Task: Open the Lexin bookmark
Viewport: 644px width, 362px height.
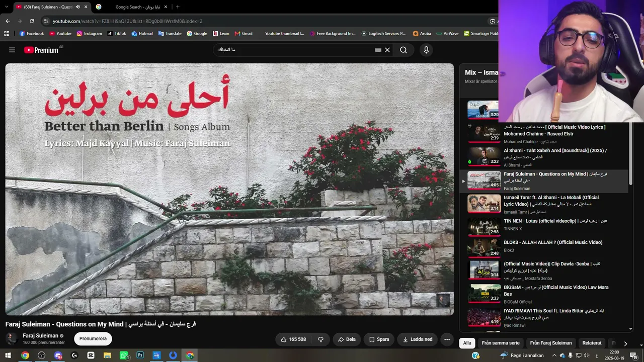Action: (221, 34)
